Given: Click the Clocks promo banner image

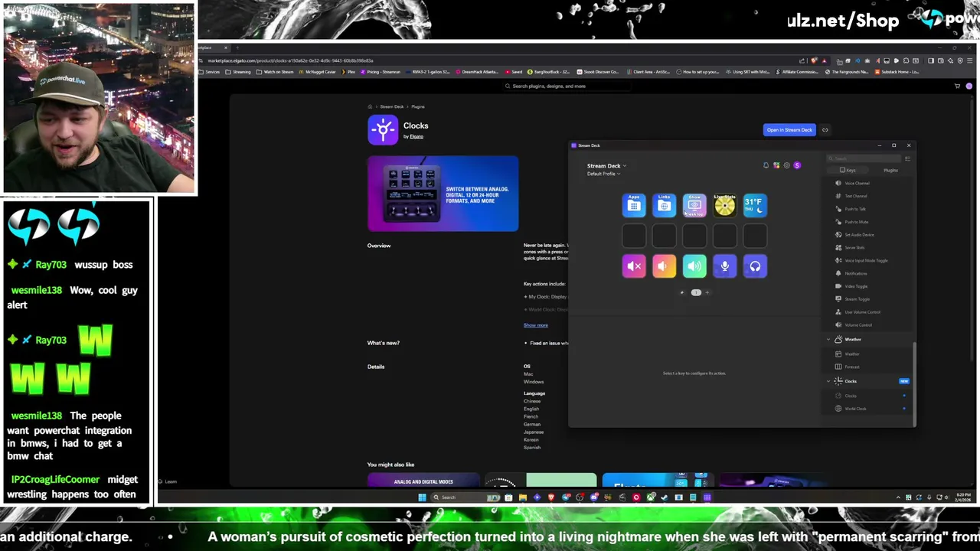Looking at the screenshot, I should coord(443,194).
